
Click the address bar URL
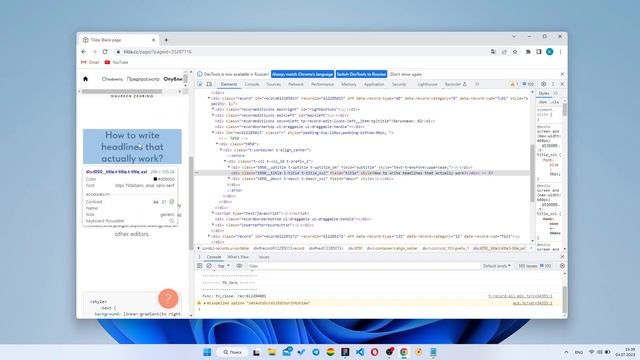point(158,52)
